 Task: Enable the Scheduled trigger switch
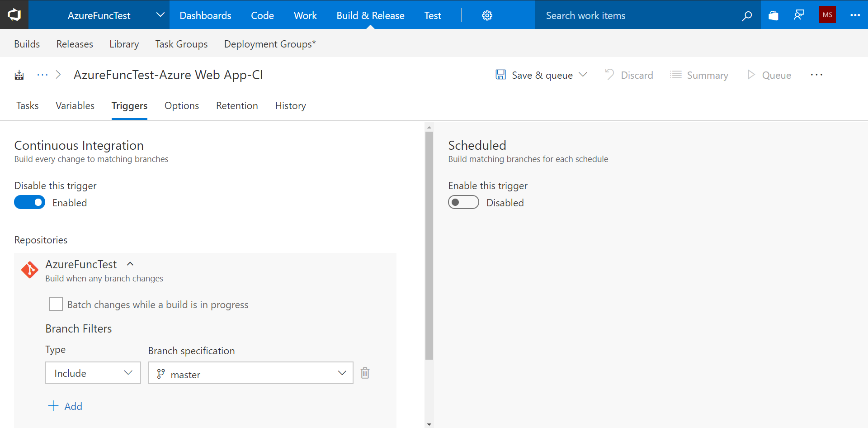(x=463, y=202)
